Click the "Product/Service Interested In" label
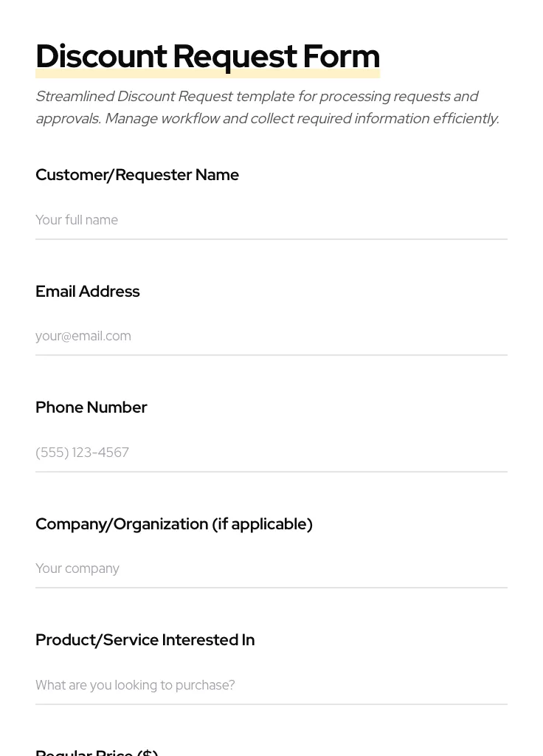This screenshot has width=543, height=756. tap(145, 640)
